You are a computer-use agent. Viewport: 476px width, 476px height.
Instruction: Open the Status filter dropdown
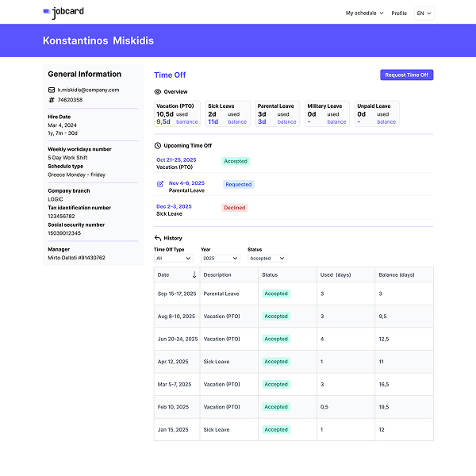click(267, 258)
